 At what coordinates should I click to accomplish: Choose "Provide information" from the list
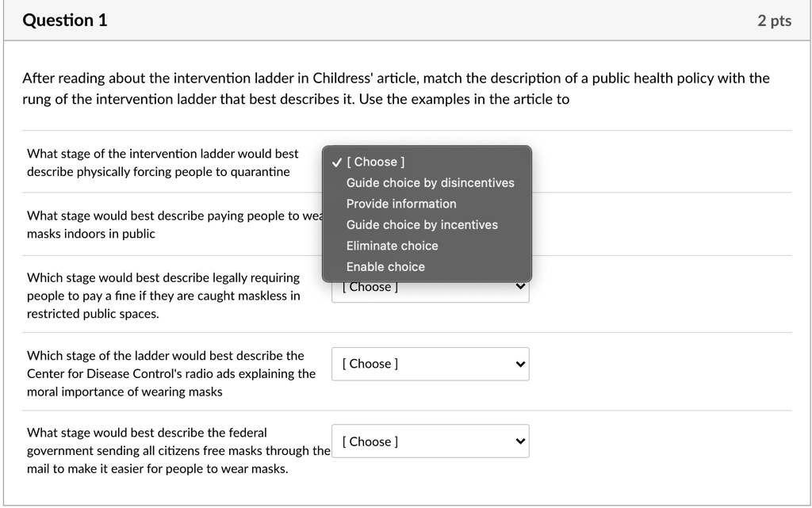click(401, 204)
